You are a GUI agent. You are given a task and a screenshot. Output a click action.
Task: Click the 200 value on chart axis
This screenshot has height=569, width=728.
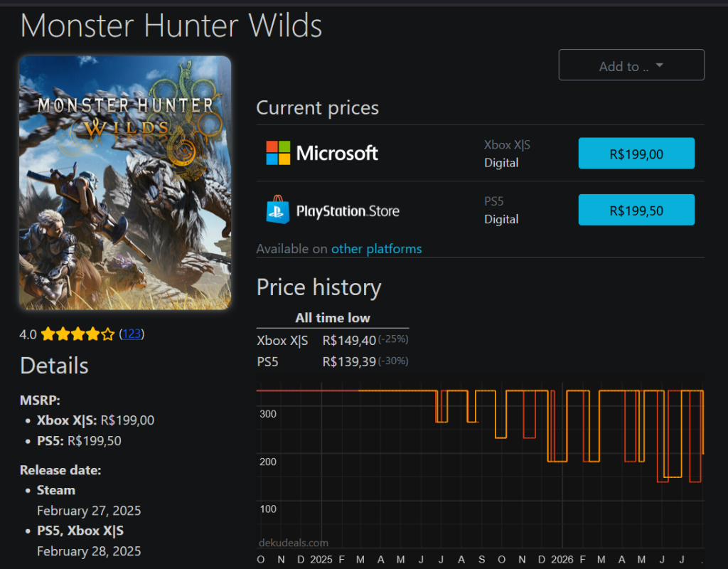coord(268,462)
